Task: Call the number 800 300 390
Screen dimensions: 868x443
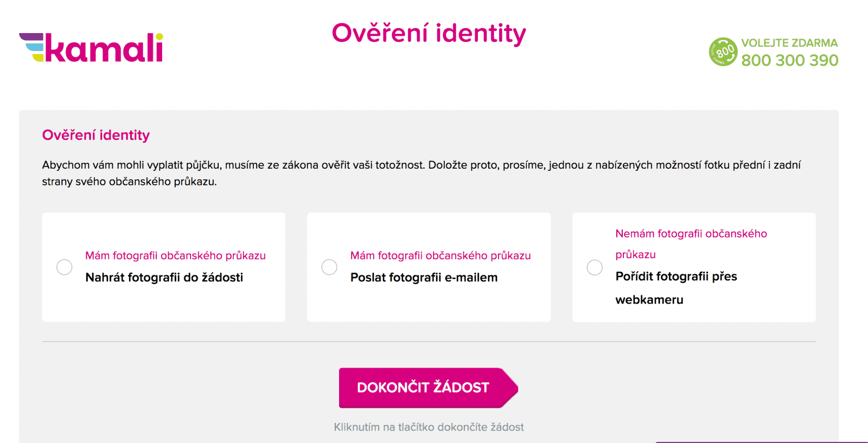Action: 789,60
